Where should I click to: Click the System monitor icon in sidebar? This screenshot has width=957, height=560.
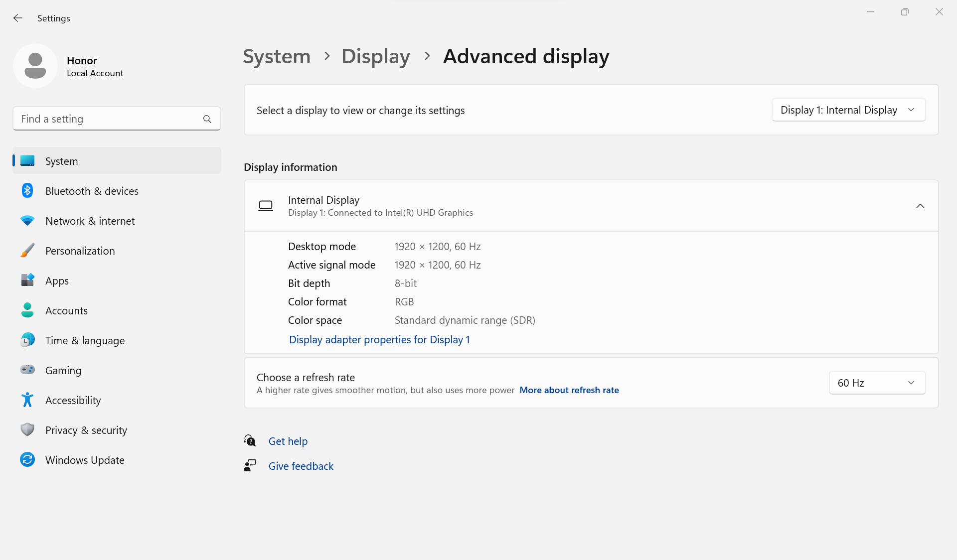point(27,161)
